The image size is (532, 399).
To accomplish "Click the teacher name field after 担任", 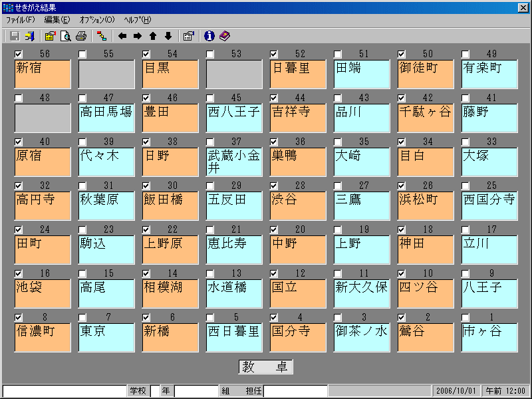I will point(295,390).
